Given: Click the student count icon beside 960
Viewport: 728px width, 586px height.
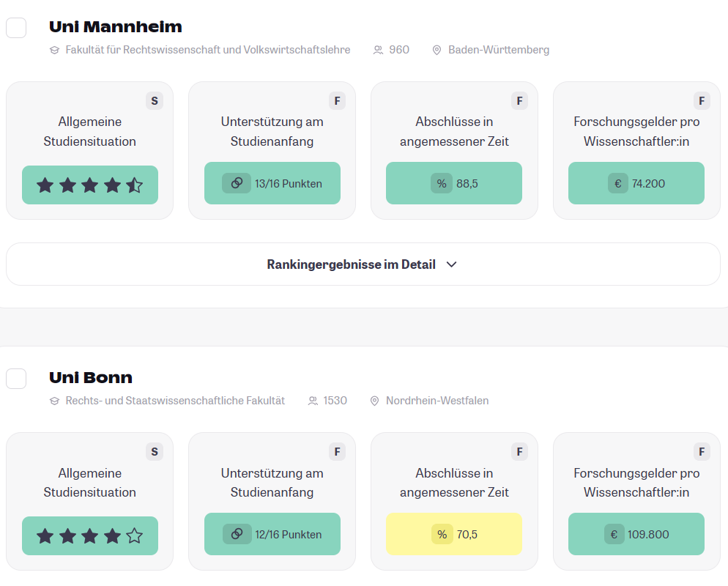Looking at the screenshot, I should point(378,51).
